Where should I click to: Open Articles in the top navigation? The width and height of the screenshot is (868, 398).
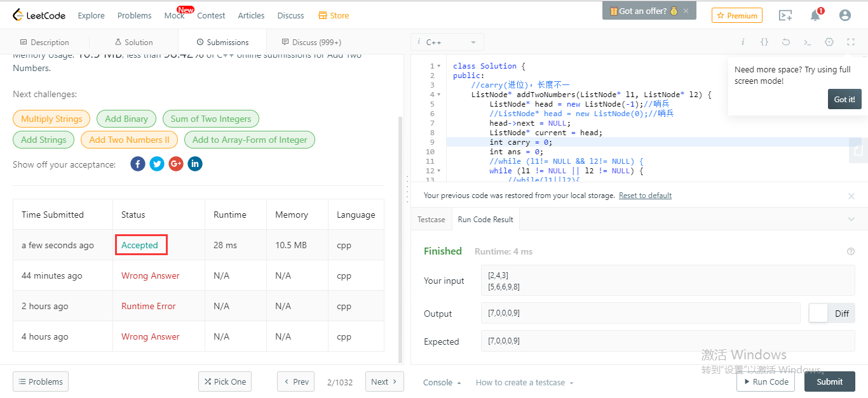tap(251, 15)
